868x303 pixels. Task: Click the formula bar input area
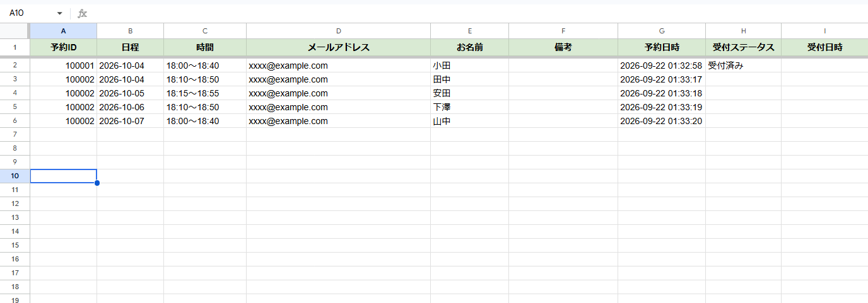478,13
